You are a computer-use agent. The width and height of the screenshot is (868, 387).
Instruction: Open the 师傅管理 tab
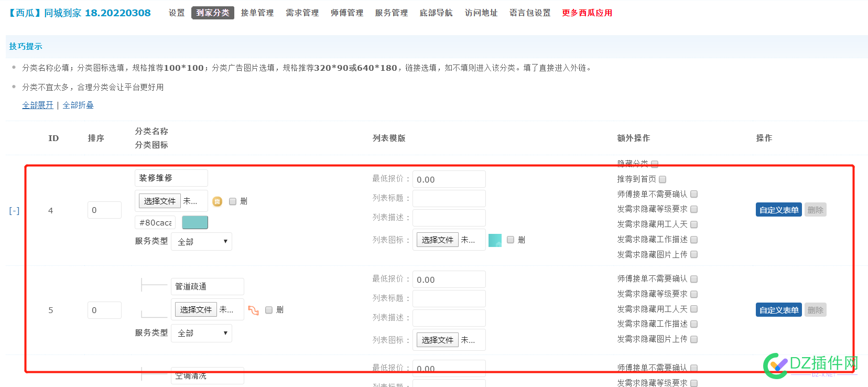347,13
